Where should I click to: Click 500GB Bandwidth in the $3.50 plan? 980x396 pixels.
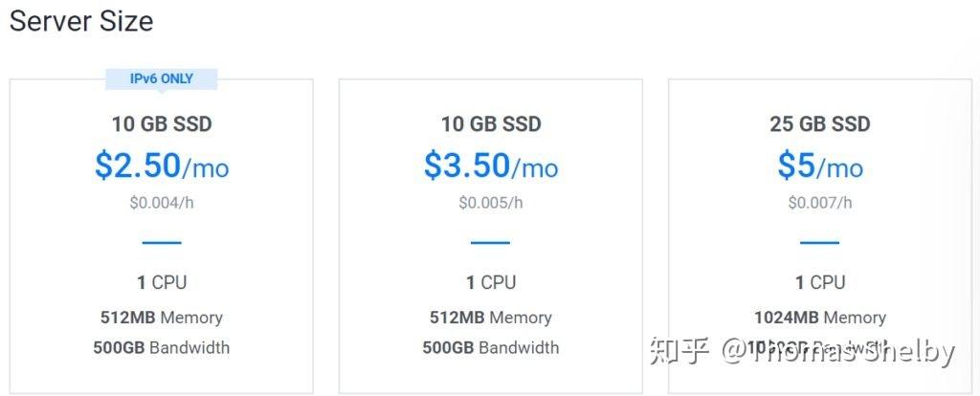pos(491,347)
